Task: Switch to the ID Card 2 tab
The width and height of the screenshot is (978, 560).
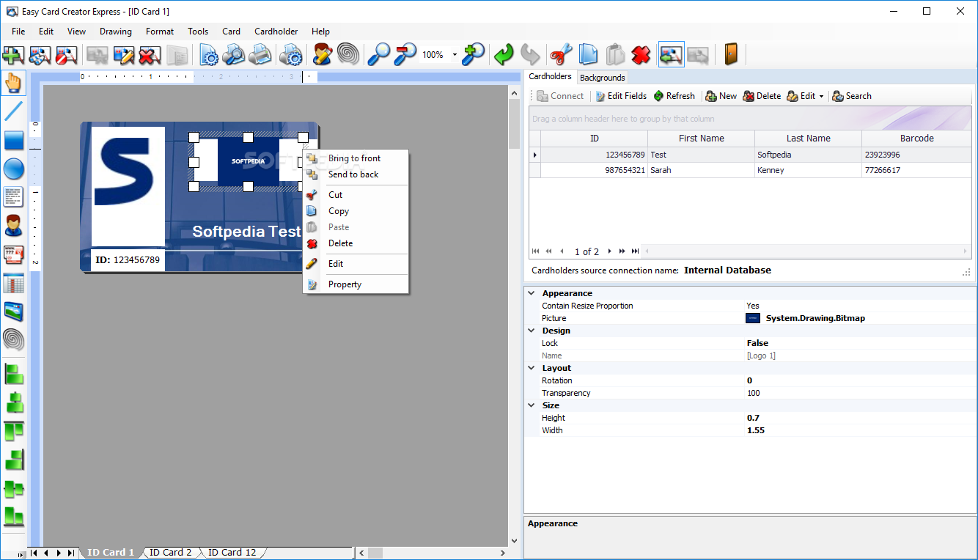Action: [171, 553]
